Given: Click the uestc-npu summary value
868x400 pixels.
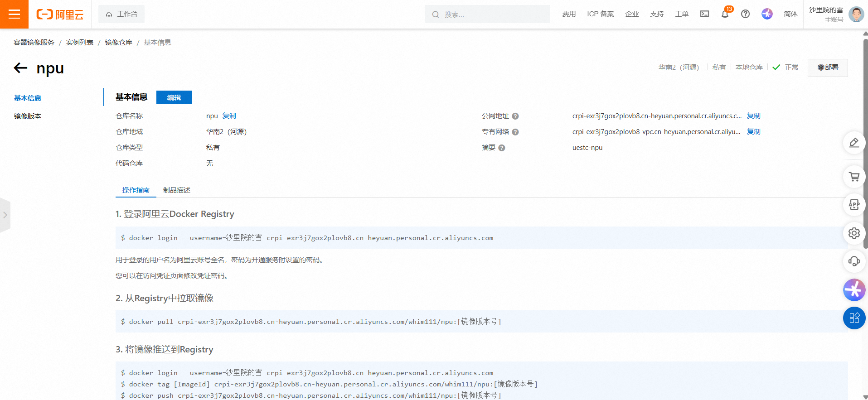Looking at the screenshot, I should click(x=587, y=148).
